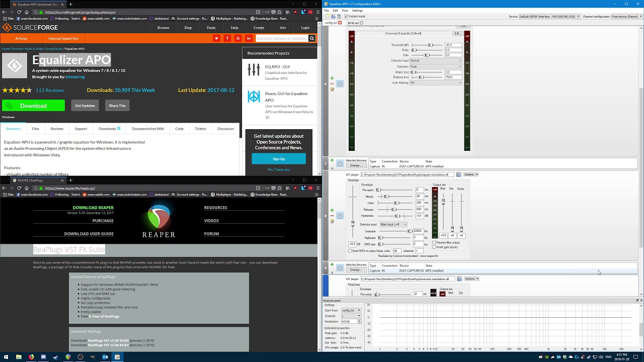Close the config.txt tab in Equalizer APO
The height and width of the screenshot is (362, 644).
(340, 23)
